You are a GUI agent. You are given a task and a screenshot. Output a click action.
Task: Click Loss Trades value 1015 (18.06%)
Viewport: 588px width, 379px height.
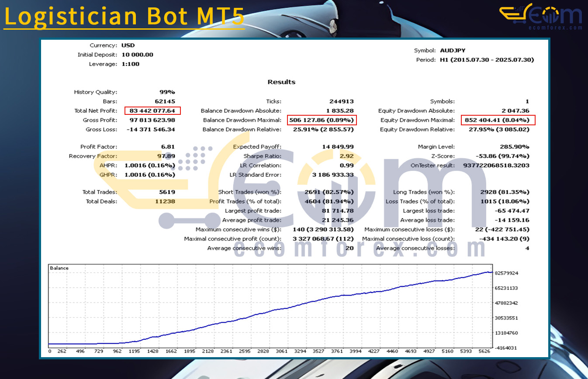(505, 202)
